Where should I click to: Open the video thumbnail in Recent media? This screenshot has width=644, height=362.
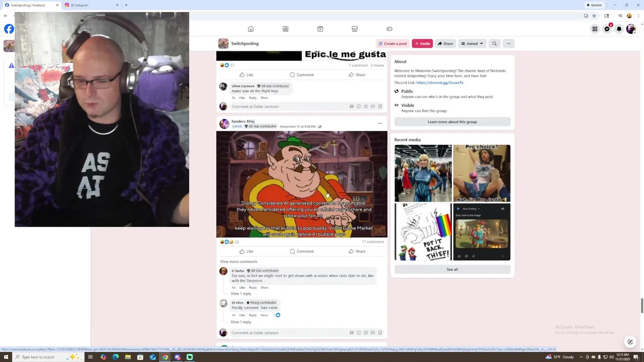(x=481, y=232)
